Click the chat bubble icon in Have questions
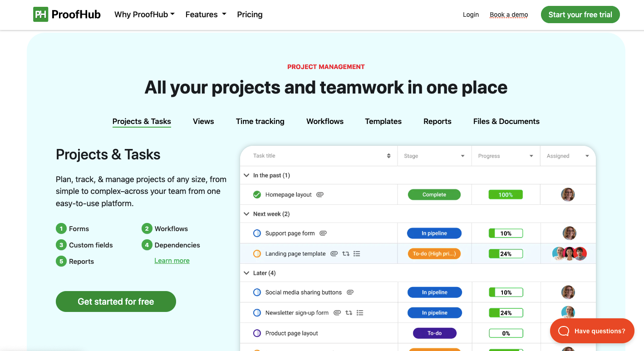Viewport: 644px width, 351px height. tap(564, 331)
